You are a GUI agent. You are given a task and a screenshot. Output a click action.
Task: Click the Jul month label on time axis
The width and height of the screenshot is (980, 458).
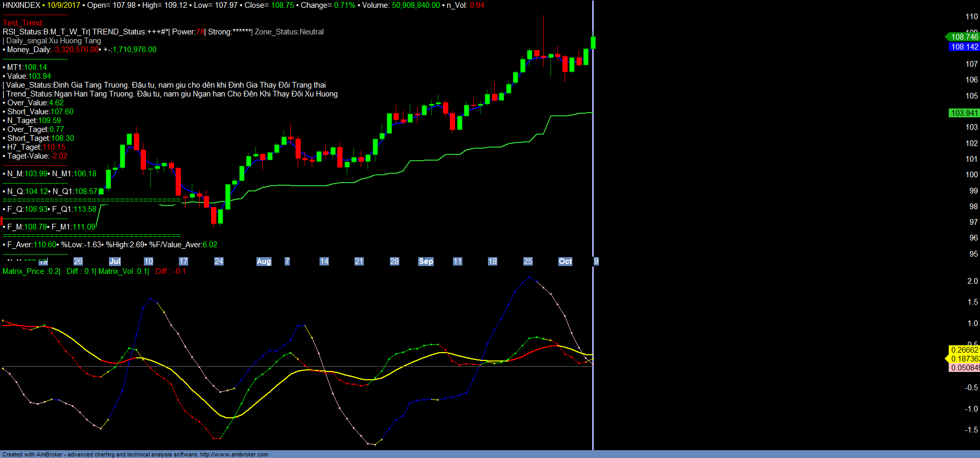click(115, 261)
